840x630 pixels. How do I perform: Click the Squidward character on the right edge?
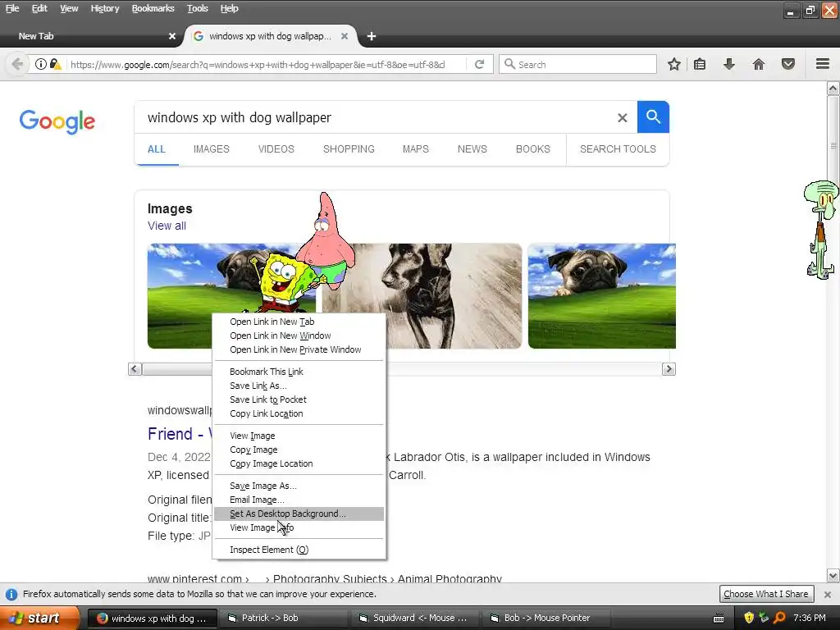[x=821, y=230]
